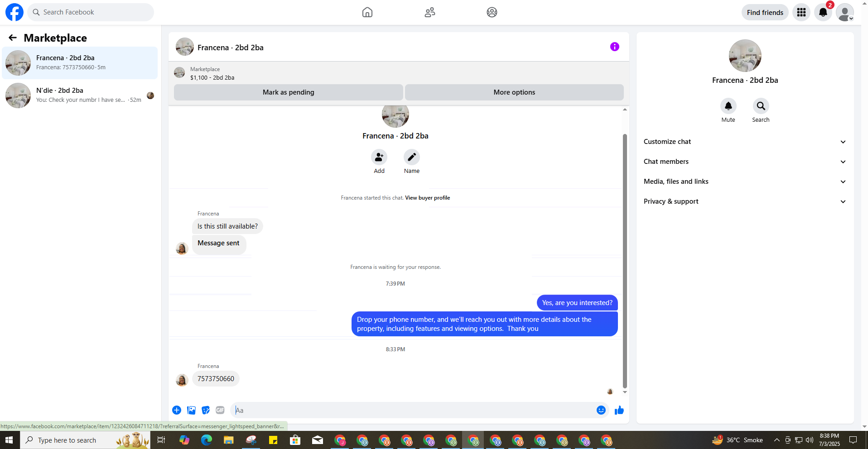
Task: Click the Mark as pending button
Action: point(289,92)
